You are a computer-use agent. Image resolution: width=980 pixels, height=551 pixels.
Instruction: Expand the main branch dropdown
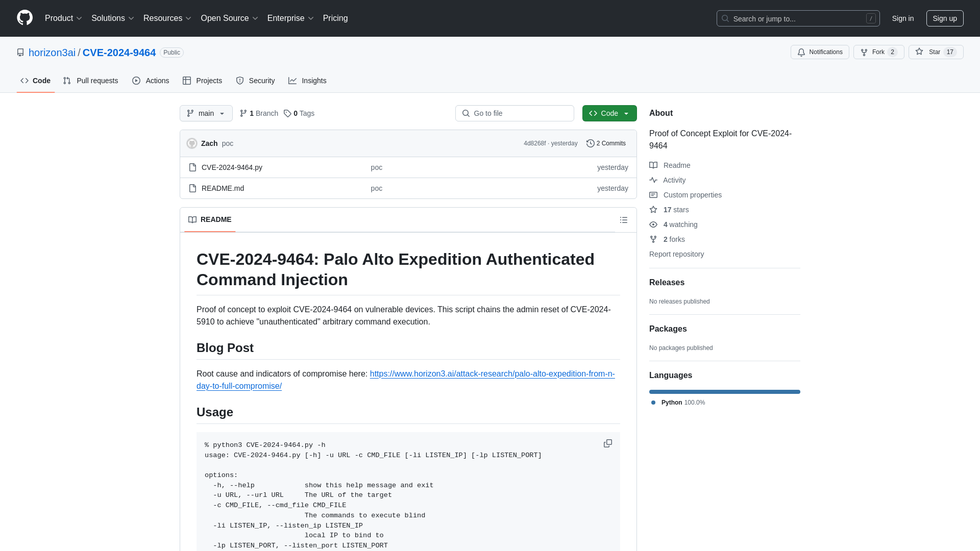tap(206, 113)
